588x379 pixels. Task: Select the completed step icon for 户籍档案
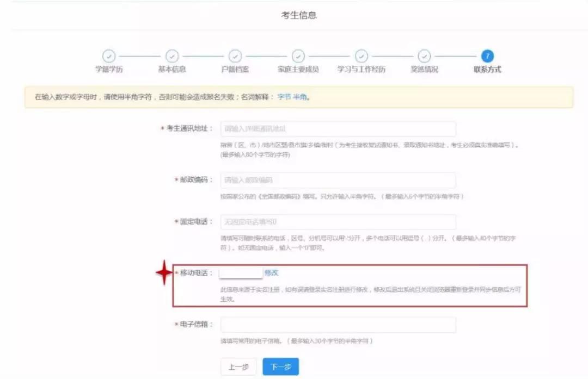coord(235,56)
